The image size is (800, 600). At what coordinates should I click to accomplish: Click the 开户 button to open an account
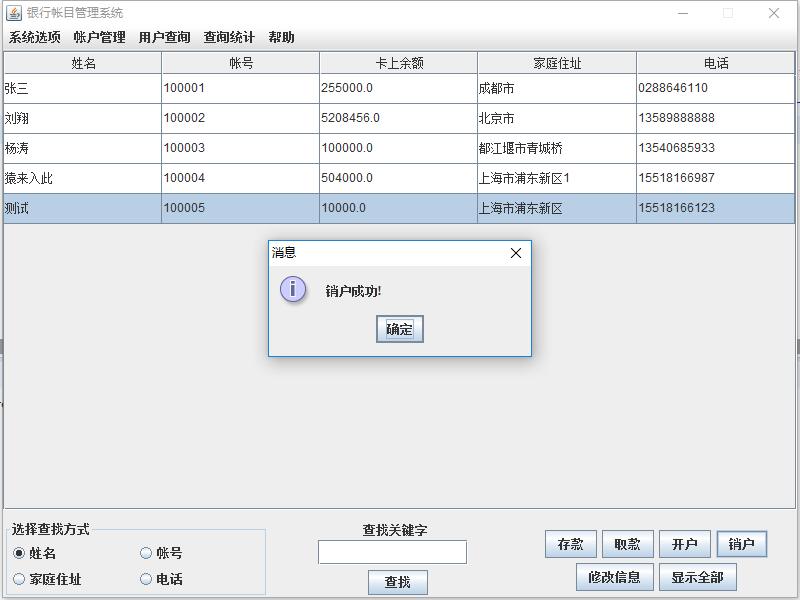(x=685, y=543)
